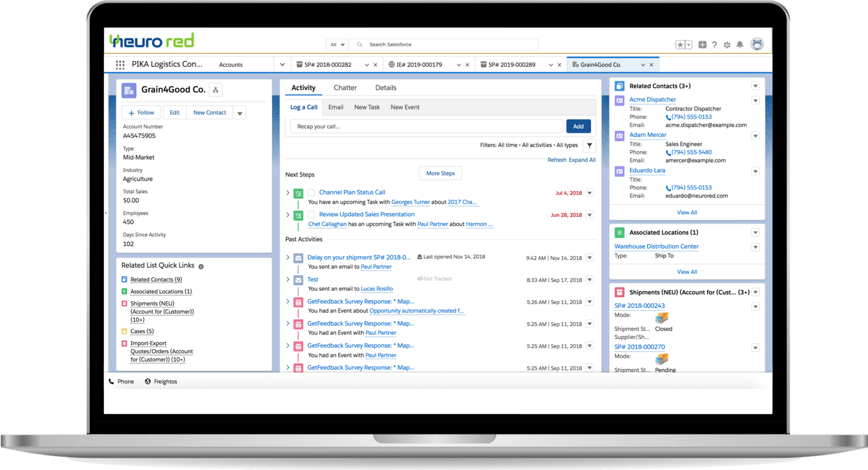
Task: Click the help question mark icon
Action: 714,44
